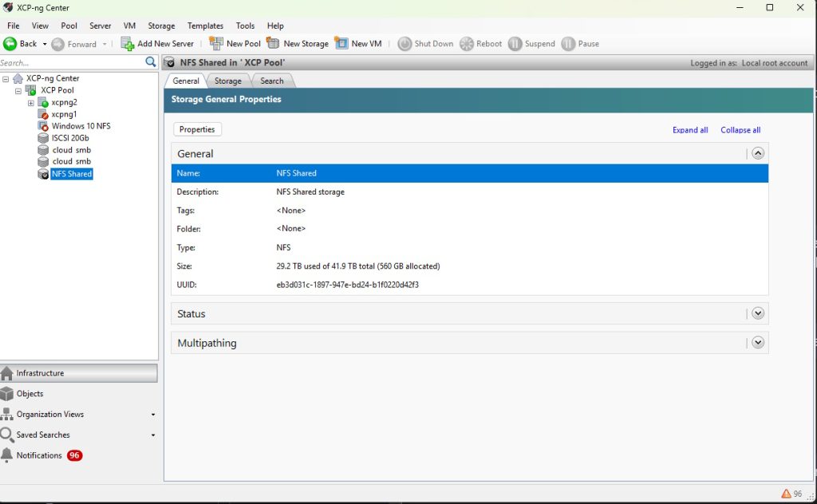Expand the xcpng2 server tree node
This screenshot has width=817, height=504.
(31, 102)
